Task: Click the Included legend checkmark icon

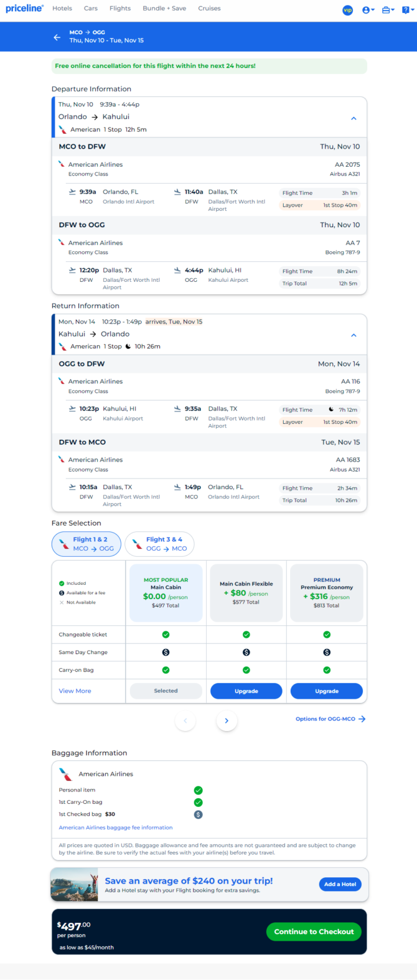Action: click(62, 584)
